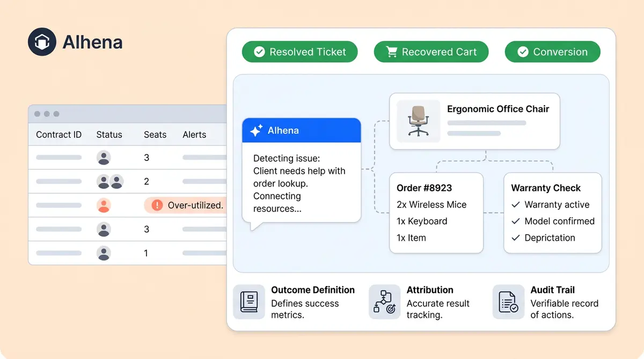Click the orange user avatar in the Over-utilized row
The image size is (644, 359).
pos(104,205)
